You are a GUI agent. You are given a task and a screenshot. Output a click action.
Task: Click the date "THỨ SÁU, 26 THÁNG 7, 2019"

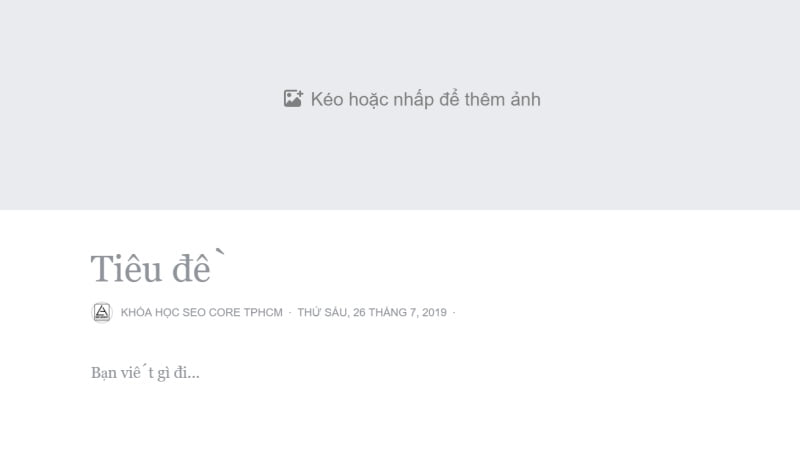[x=372, y=313]
